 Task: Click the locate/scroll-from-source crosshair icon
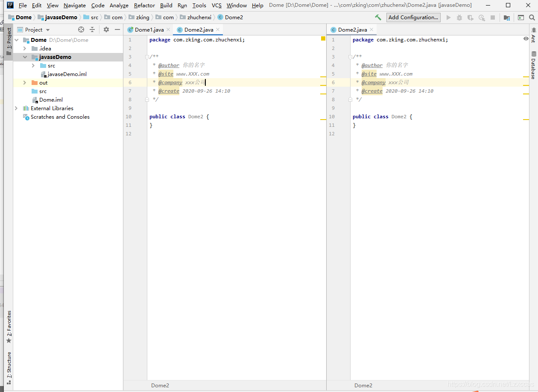[81, 29]
